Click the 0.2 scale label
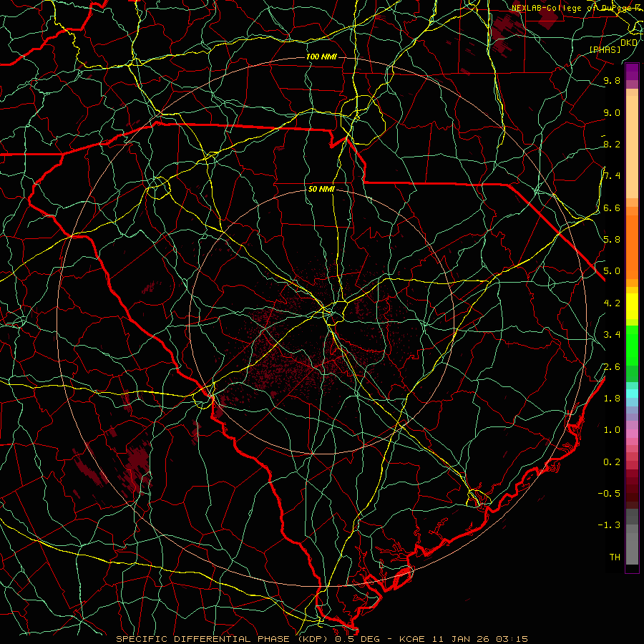Viewport: 644px width, 644px height. point(612,462)
